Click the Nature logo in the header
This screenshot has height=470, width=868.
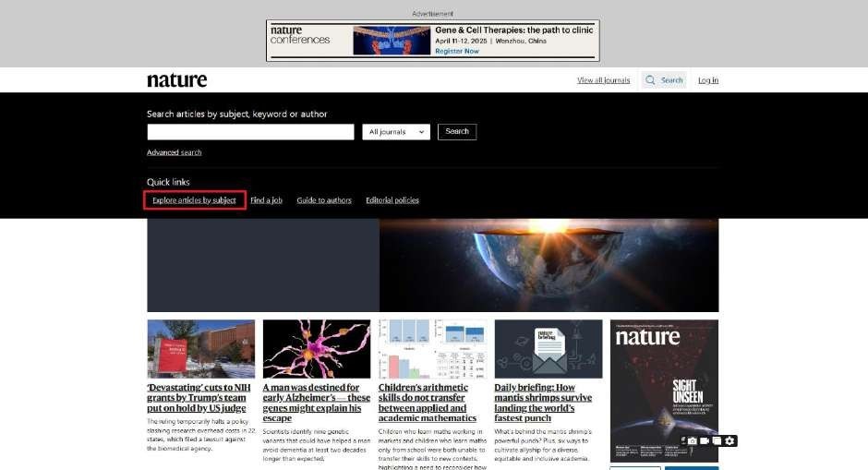[177, 80]
